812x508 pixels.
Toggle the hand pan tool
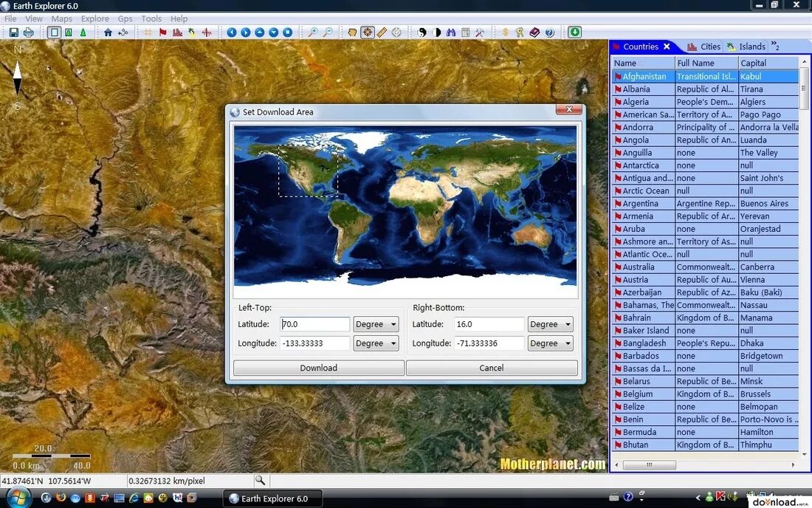[x=353, y=32]
